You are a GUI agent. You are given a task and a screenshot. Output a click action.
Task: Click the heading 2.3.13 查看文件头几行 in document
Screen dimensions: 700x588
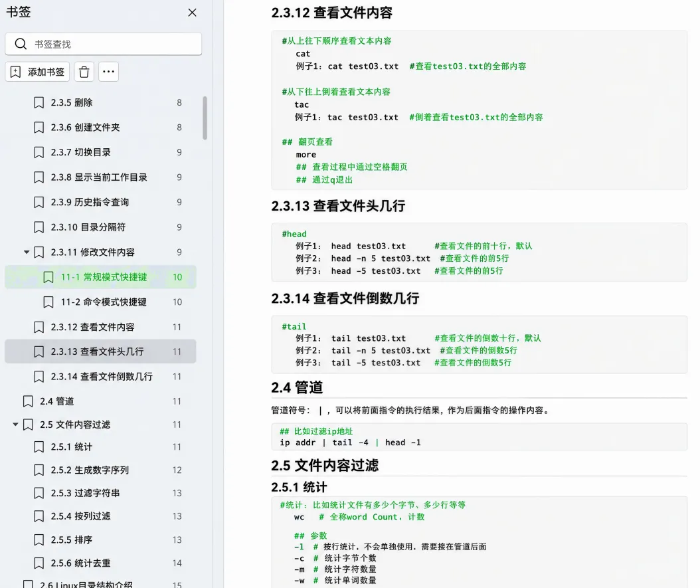tap(338, 206)
